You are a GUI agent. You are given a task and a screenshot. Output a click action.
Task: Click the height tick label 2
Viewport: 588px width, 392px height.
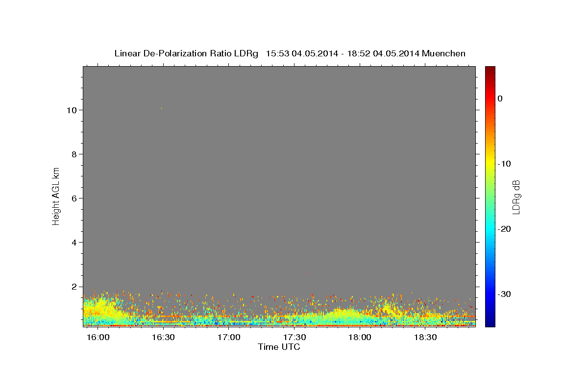coord(74,287)
